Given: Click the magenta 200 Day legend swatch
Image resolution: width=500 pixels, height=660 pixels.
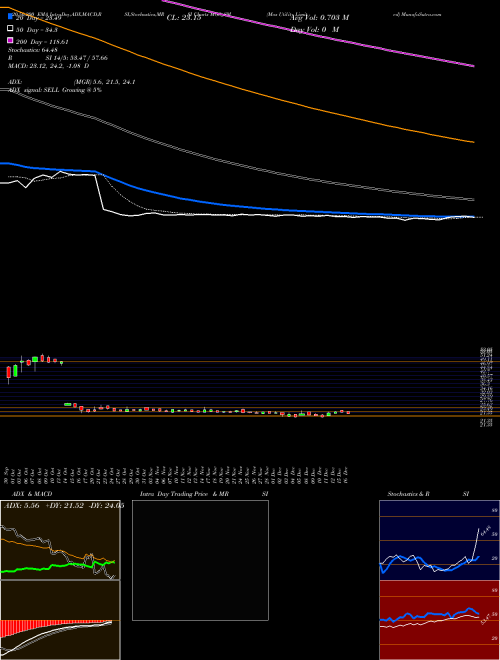Looking at the screenshot, I should pos(11,42).
